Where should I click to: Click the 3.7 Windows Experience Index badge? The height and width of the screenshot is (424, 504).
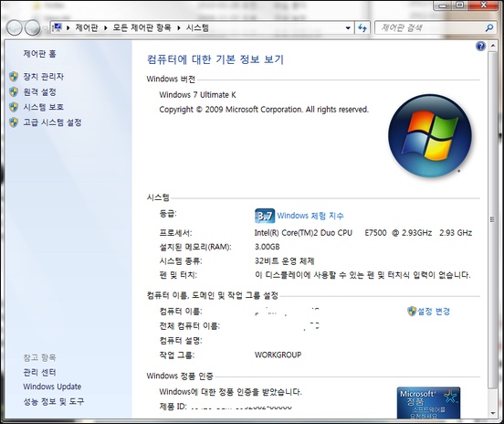coord(265,216)
